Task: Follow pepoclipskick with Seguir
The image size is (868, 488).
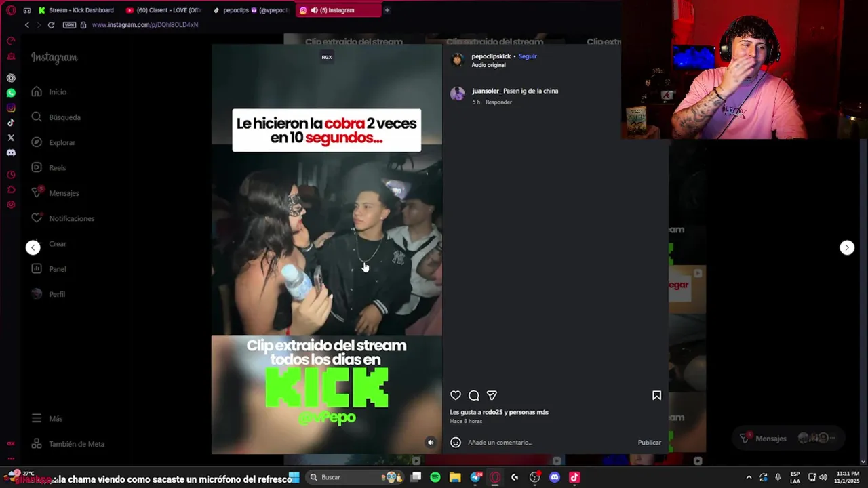Action: (x=528, y=56)
